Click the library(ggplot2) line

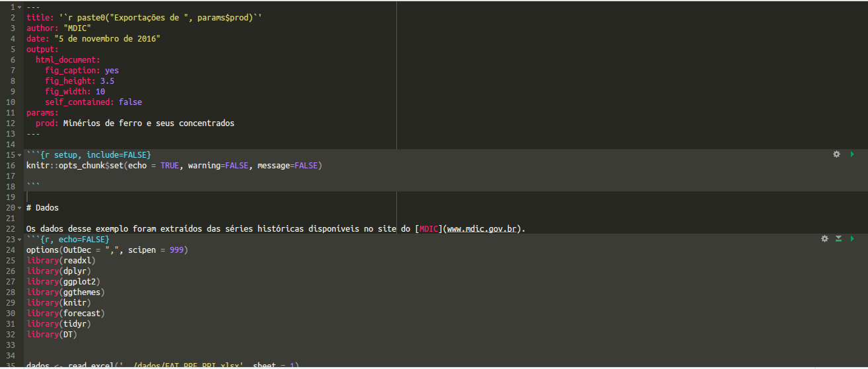[63, 281]
